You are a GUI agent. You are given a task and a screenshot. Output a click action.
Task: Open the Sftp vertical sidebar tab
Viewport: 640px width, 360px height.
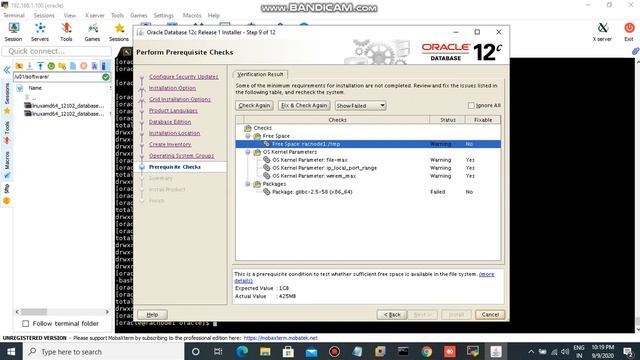(x=7, y=193)
